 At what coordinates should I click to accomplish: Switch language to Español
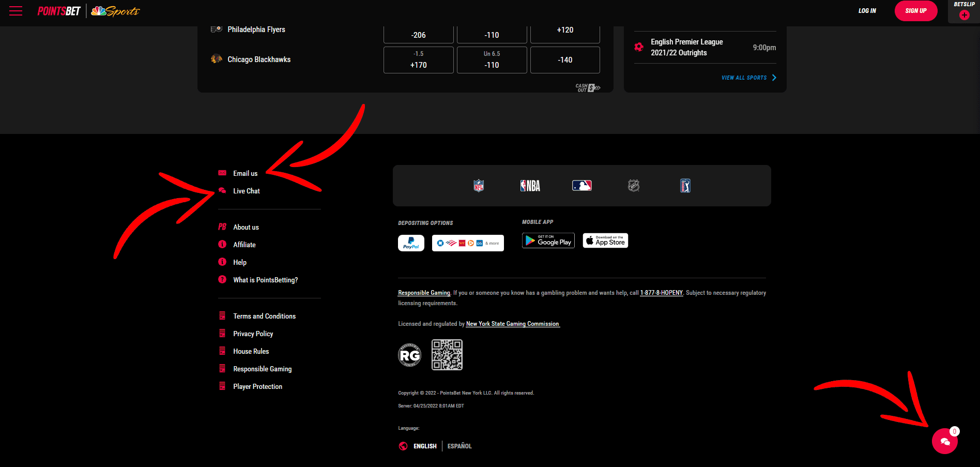tap(460, 446)
